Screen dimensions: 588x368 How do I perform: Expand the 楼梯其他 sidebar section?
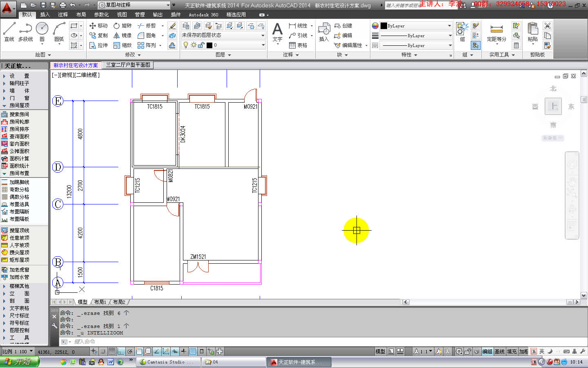[19, 286]
